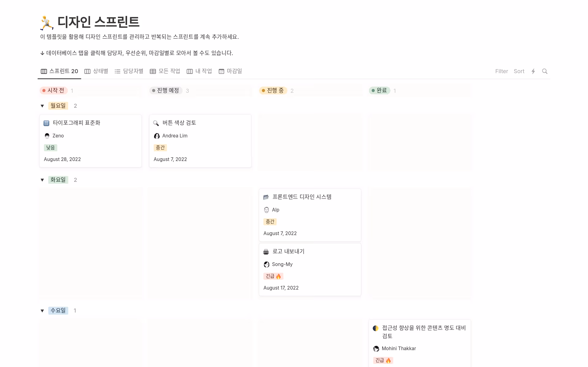Collapse the 월요일 group
This screenshot has width=588, height=367.
pyautogui.click(x=42, y=106)
